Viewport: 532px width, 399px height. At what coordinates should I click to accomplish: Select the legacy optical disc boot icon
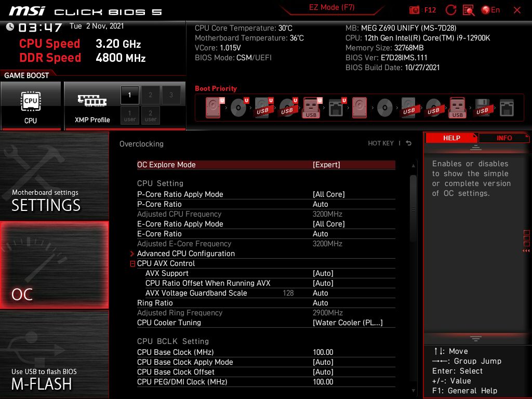point(385,108)
